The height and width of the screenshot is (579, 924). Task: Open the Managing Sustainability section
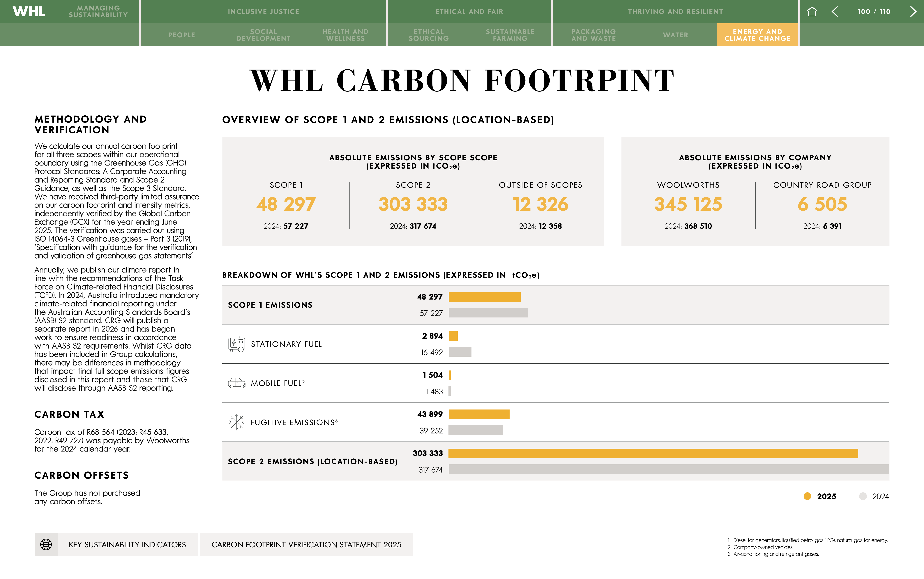click(98, 11)
